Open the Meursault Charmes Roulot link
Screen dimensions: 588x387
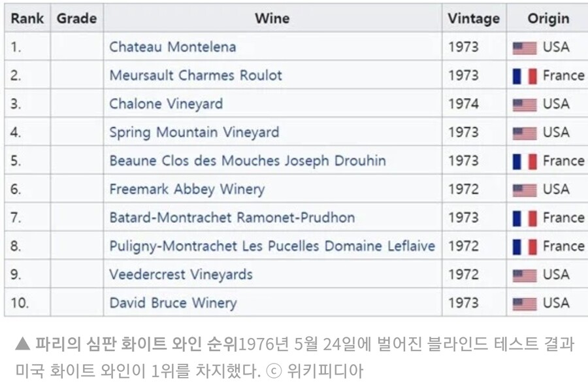tap(195, 75)
